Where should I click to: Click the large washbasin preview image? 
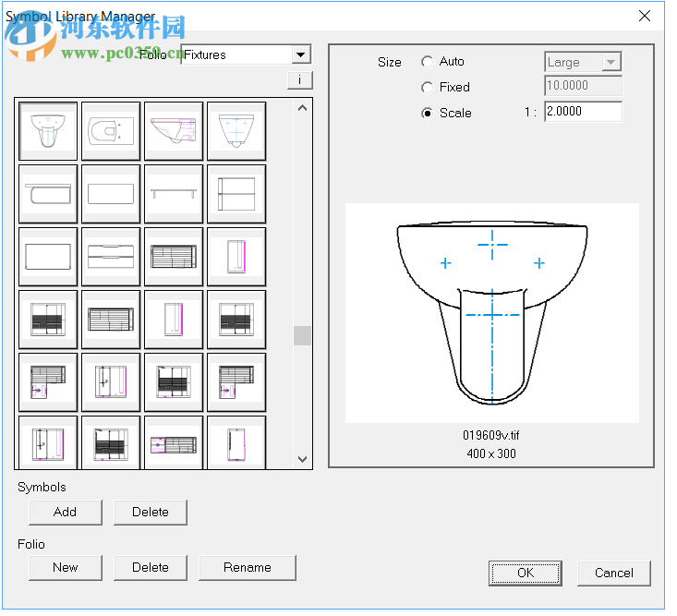tap(492, 313)
